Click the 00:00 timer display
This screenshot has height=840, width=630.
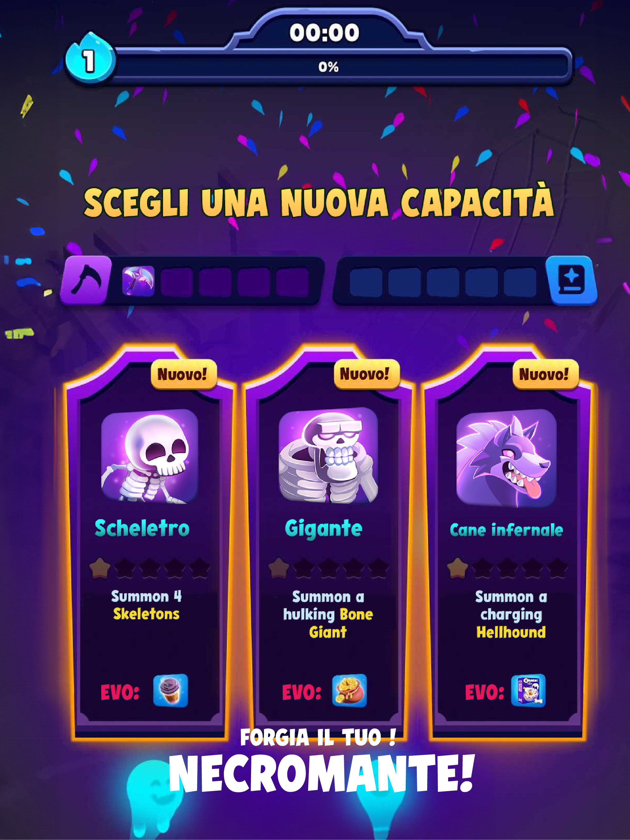click(325, 33)
